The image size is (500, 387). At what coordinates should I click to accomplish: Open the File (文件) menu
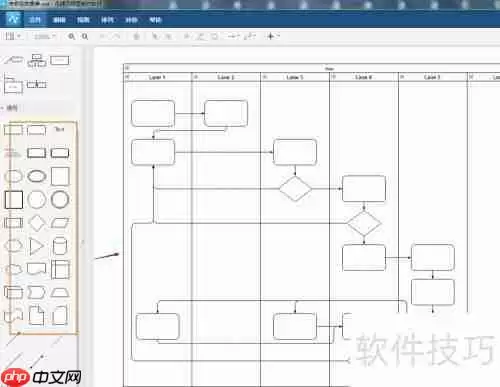[x=35, y=20]
